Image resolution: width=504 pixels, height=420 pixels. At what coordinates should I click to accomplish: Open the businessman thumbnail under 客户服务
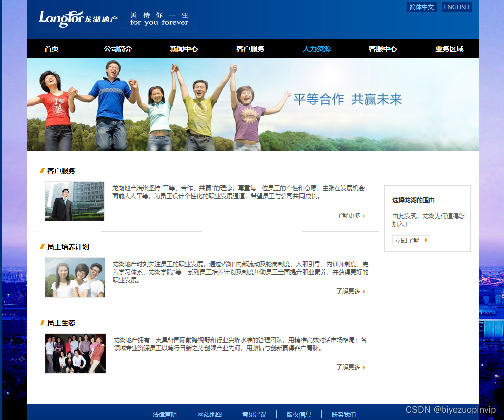74,201
